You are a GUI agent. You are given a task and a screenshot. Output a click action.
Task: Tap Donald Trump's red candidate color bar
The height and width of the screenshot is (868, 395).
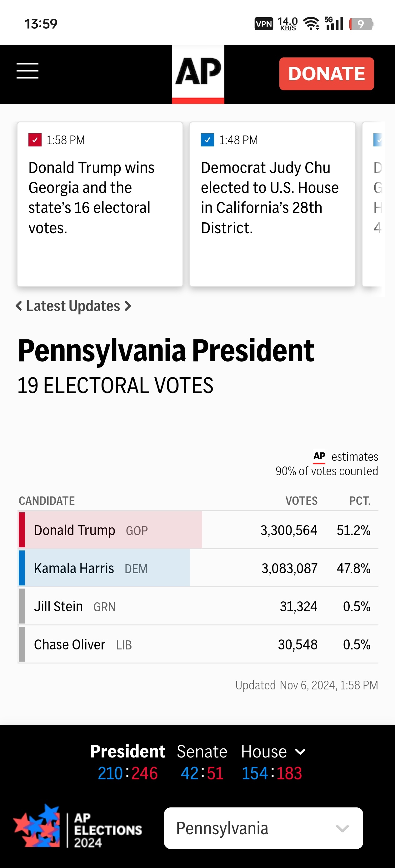click(x=22, y=530)
